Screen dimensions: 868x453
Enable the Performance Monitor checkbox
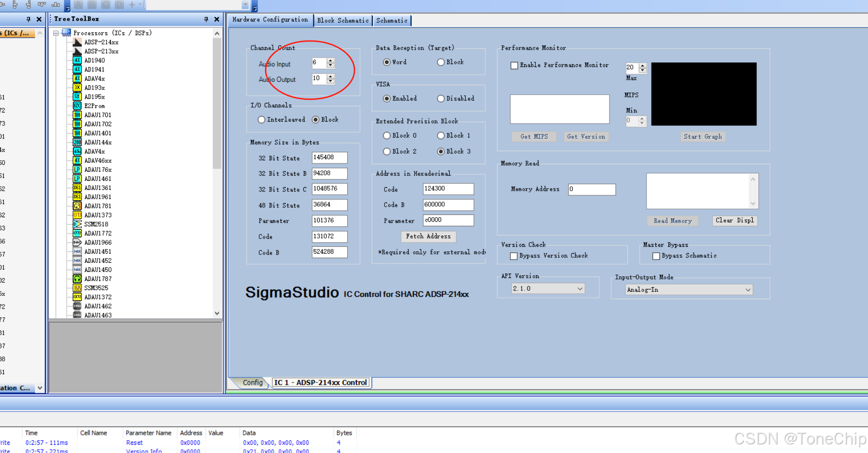pyautogui.click(x=514, y=65)
